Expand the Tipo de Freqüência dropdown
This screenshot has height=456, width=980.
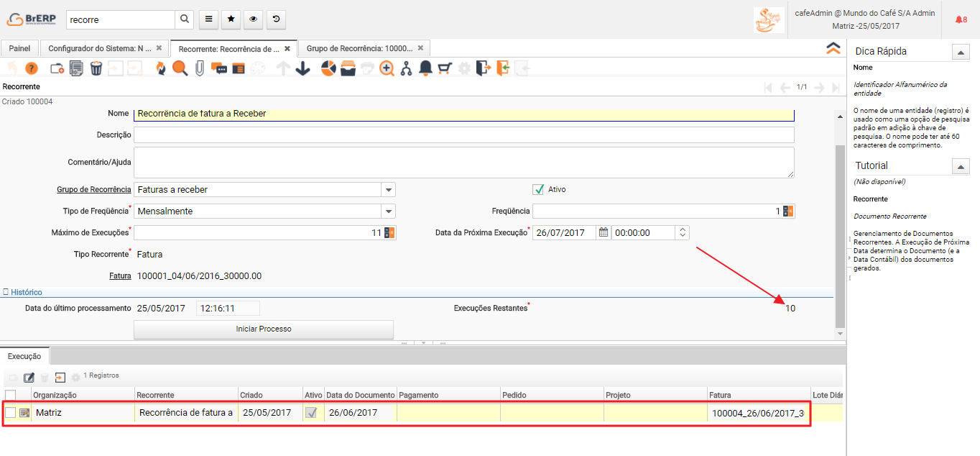tap(388, 211)
